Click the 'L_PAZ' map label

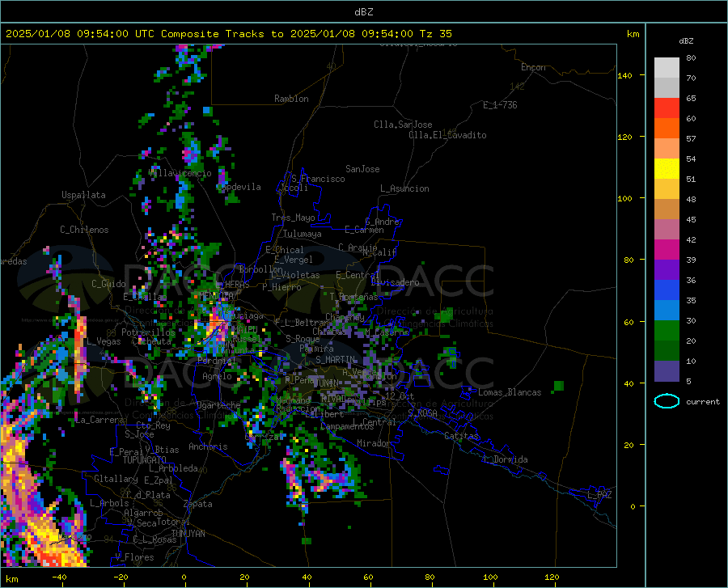(599, 495)
